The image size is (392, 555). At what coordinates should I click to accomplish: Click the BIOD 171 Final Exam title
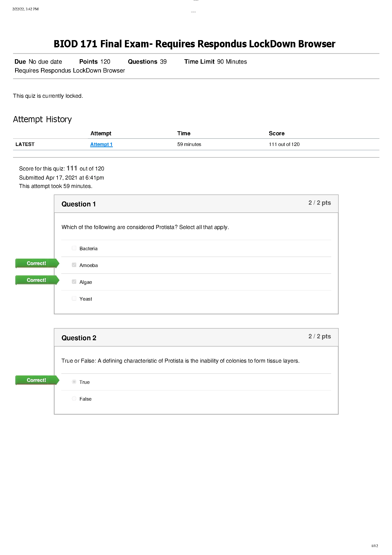point(194,44)
